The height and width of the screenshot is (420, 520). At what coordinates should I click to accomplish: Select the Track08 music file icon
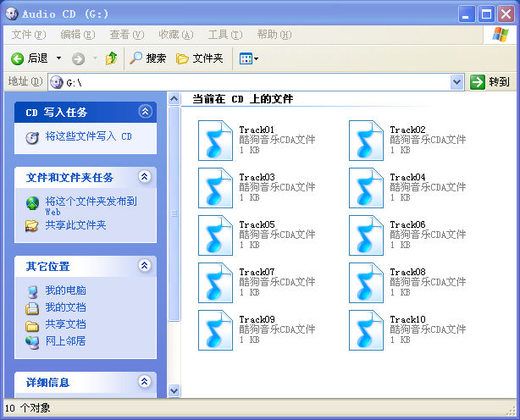pyautogui.click(x=366, y=283)
